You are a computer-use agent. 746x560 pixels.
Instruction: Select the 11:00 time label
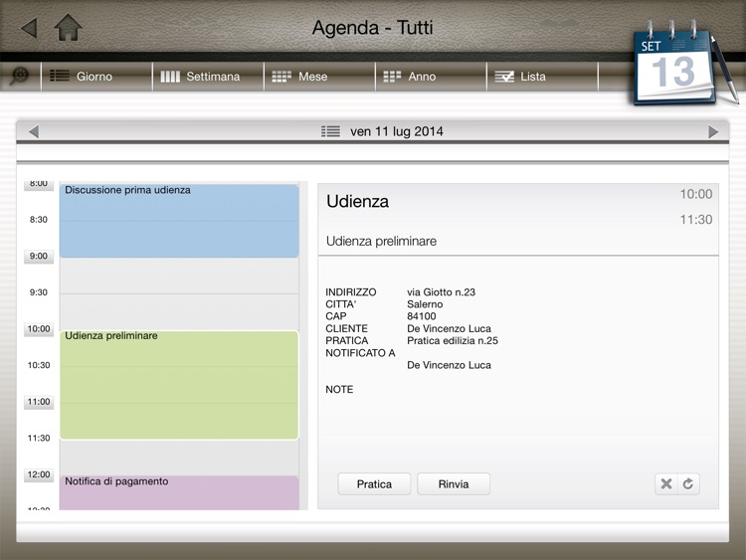[x=39, y=402]
